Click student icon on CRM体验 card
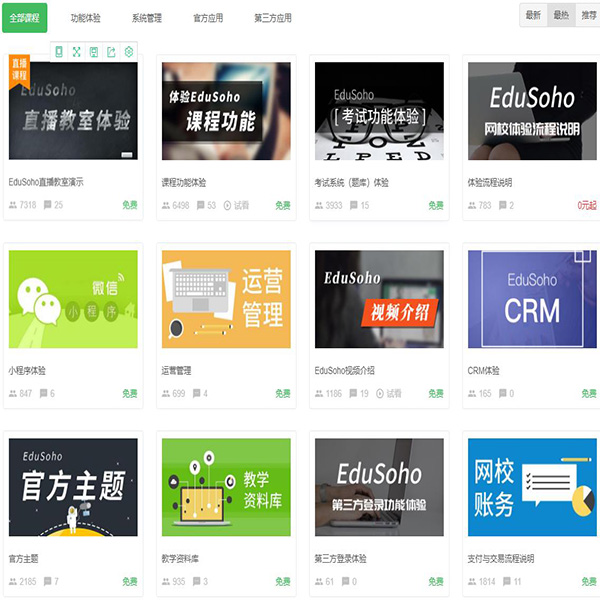 472,394
